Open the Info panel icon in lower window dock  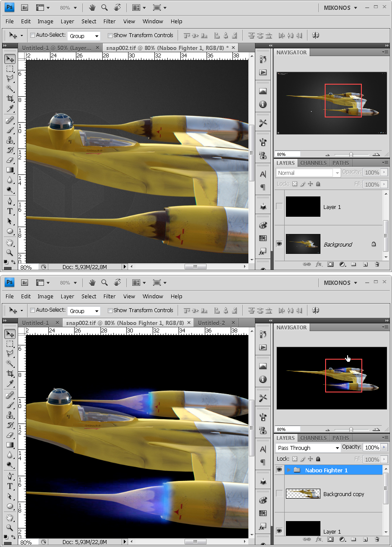263,379
